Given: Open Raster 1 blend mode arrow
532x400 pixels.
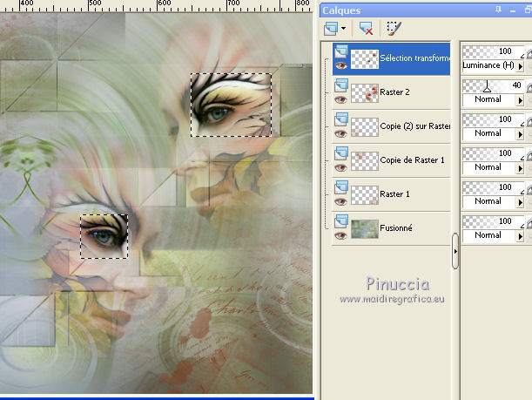Looking at the screenshot, I should 520,202.
